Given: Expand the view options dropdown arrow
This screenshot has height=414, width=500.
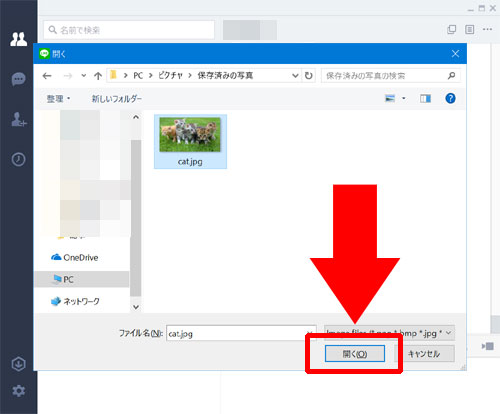Looking at the screenshot, I should 404,98.
